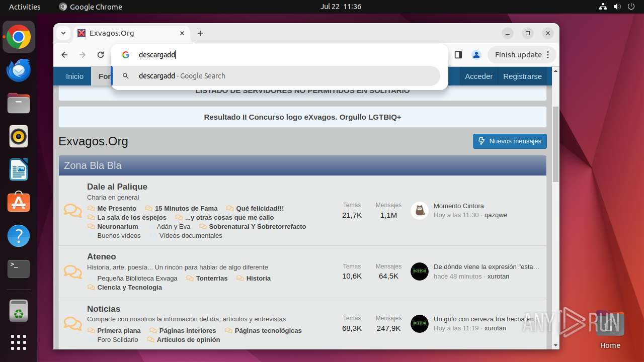
Task: Close the Exvagos.Org tab
Action: click(x=182, y=33)
